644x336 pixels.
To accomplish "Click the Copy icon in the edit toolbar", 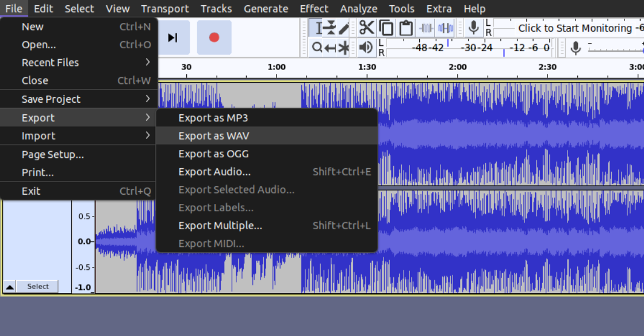I will pos(386,28).
